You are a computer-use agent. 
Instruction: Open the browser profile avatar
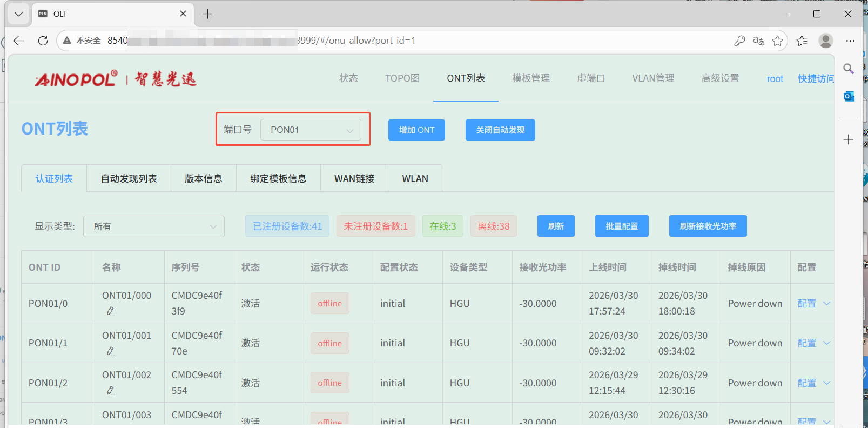(825, 41)
